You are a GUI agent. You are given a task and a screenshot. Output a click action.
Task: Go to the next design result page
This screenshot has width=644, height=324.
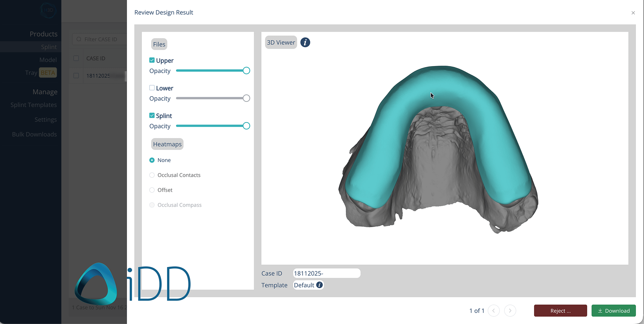[510, 311]
